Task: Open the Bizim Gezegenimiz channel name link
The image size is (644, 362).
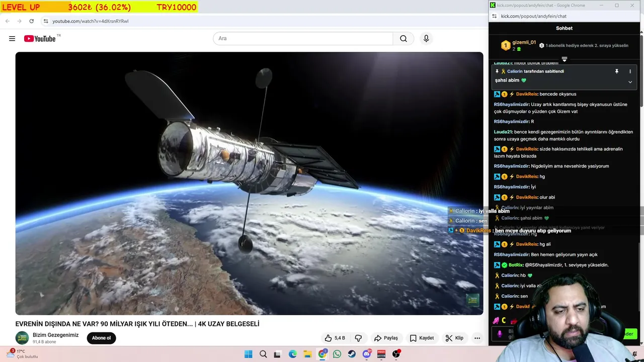Action: pos(55,335)
